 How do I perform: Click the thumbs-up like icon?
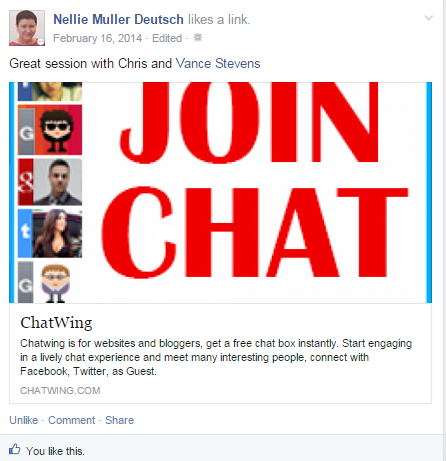[15, 449]
